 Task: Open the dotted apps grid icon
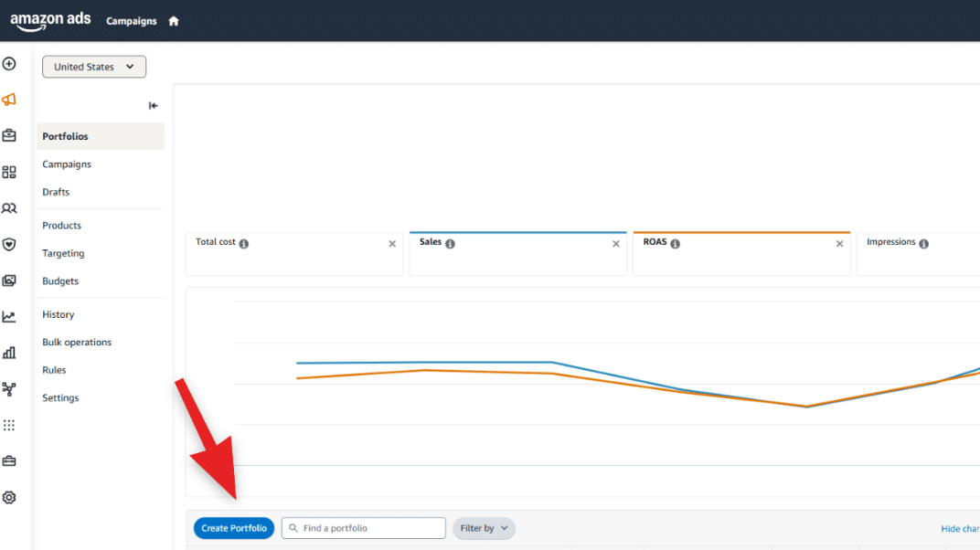(x=9, y=425)
